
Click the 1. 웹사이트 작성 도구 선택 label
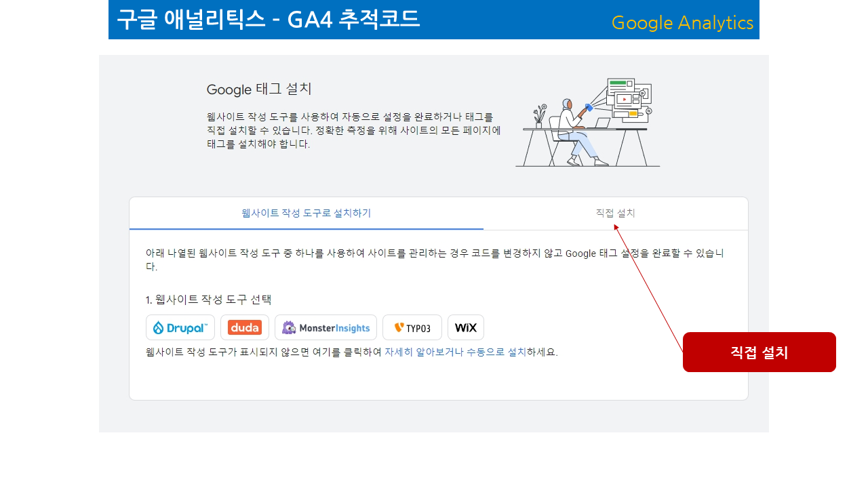209,300
